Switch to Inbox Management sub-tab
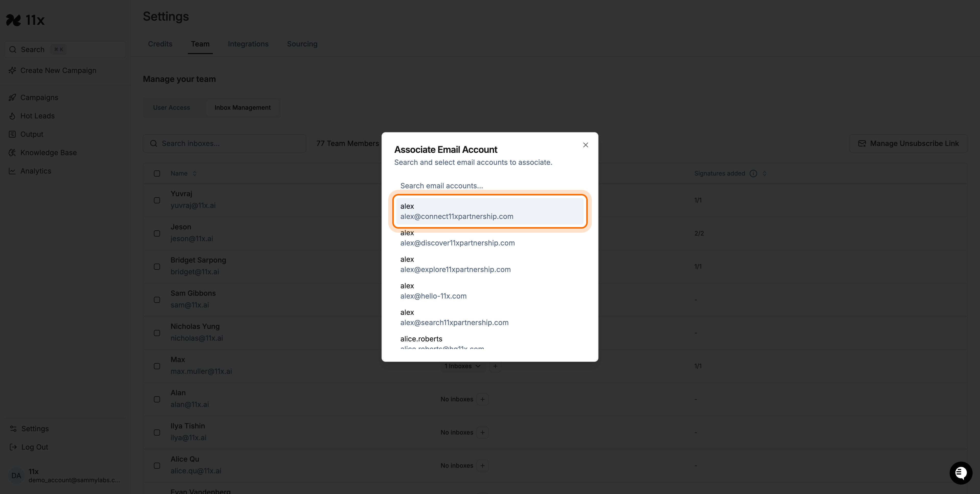Screen dimensions: 980x494 [242, 108]
